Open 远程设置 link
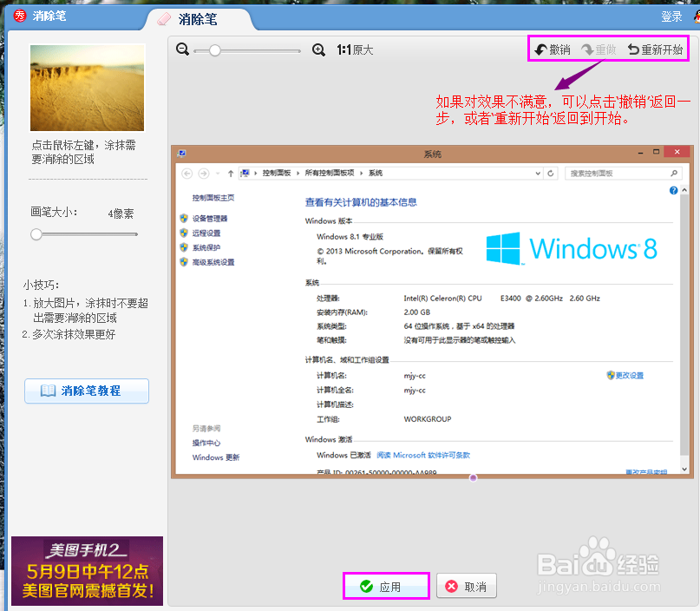This screenshot has width=700, height=611. coord(206,233)
